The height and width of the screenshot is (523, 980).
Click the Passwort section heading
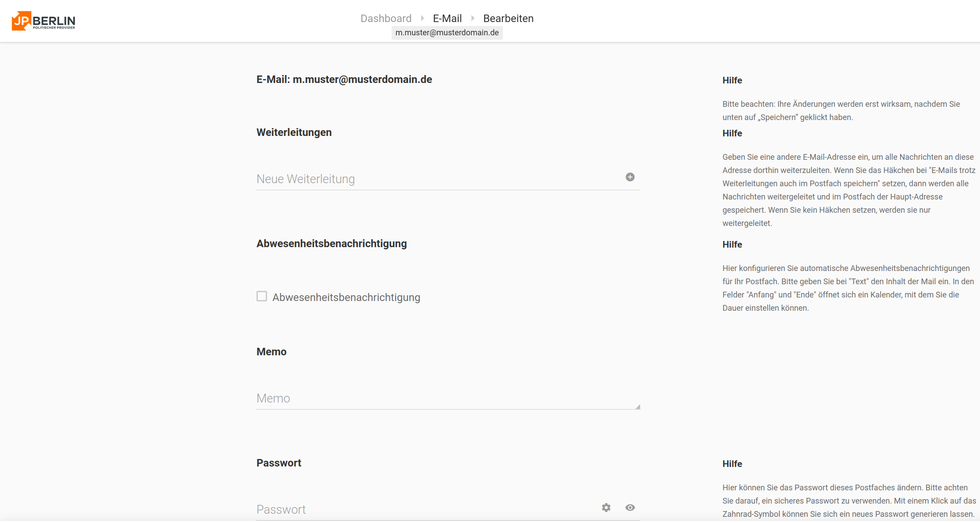click(x=279, y=463)
